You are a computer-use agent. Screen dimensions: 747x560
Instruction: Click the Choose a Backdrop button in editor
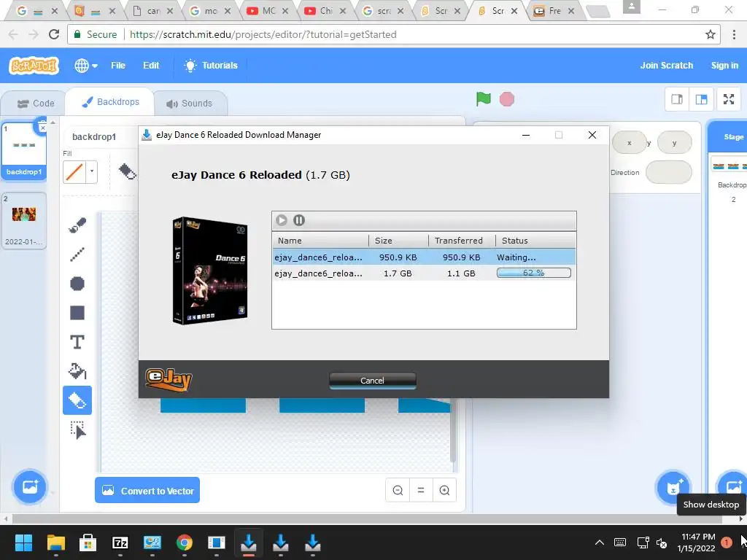click(x=30, y=486)
